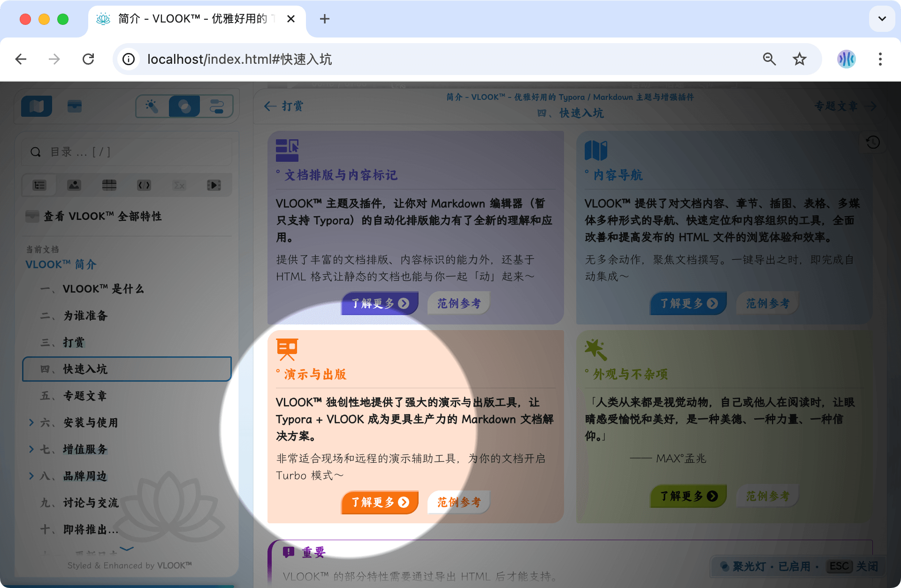
Task: Click 了解更多 under 演示与出版
Action: [379, 502]
